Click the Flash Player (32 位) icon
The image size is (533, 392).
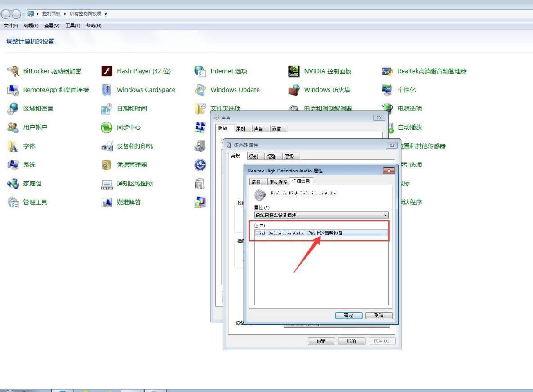pos(107,71)
